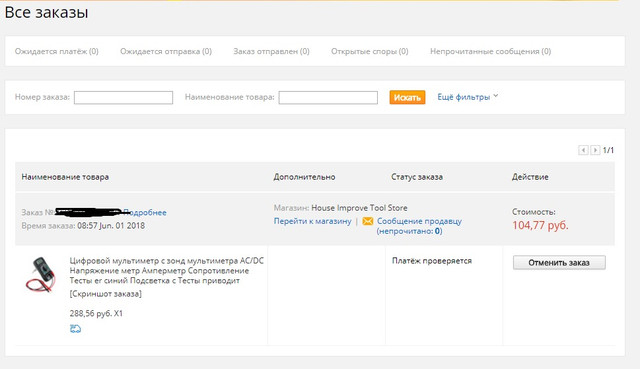
Task: Click the orange Искать button
Action: pos(407,98)
